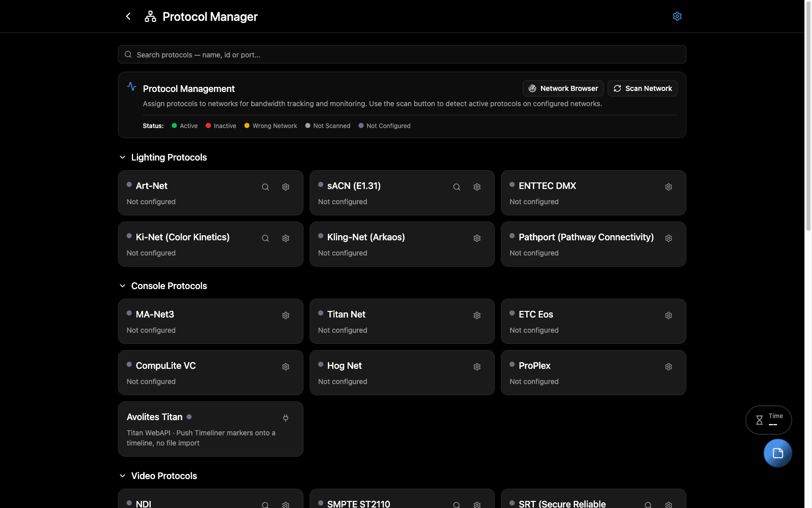Click the Hog Net protocol name
Viewport: 812px width, 508px height.
click(345, 366)
